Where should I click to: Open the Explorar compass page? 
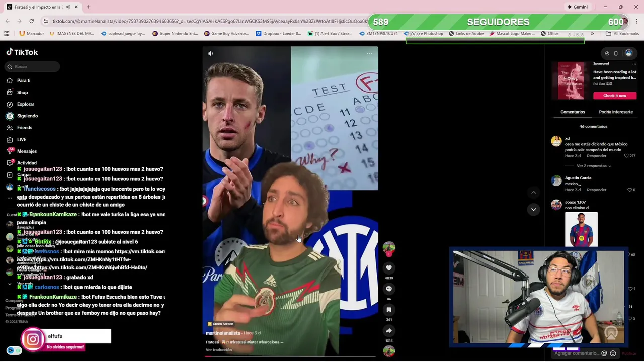[26, 104]
